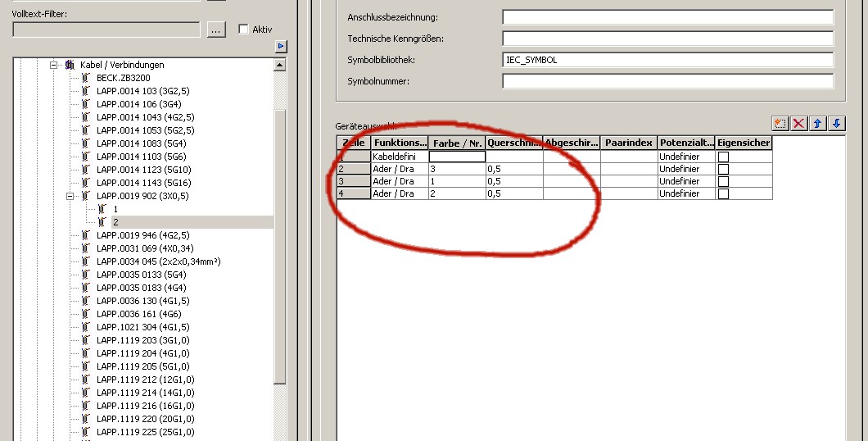Screen dimensions: 868x441
Task: Click Paarindex column header
Action: [x=630, y=143]
